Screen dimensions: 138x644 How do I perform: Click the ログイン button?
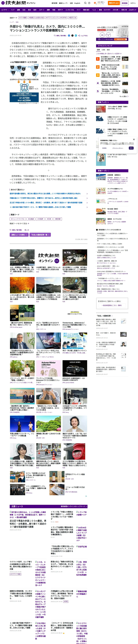(x=133, y=3)
